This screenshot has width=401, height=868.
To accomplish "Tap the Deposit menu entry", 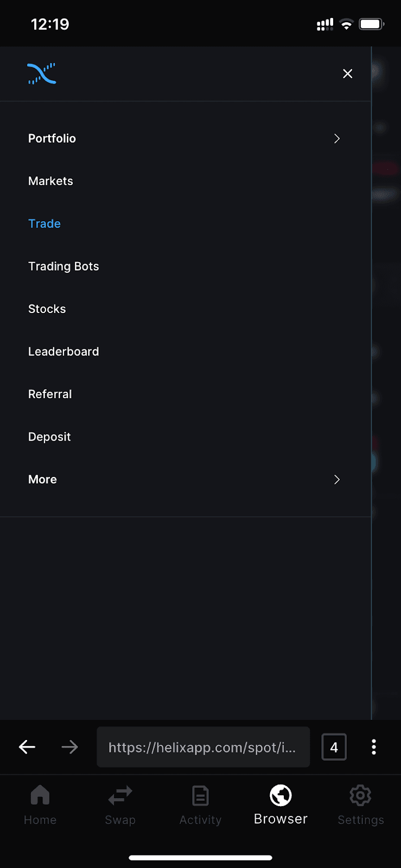I will 49,437.
